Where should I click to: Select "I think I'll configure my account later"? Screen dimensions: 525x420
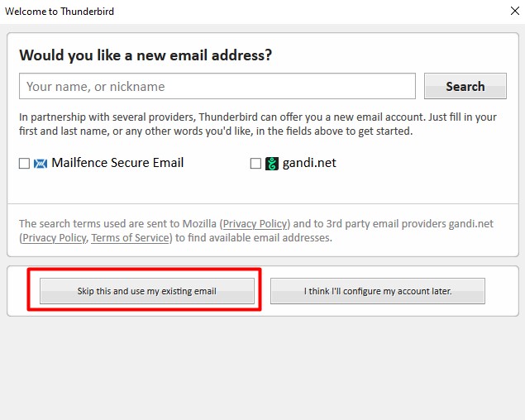coord(377,291)
